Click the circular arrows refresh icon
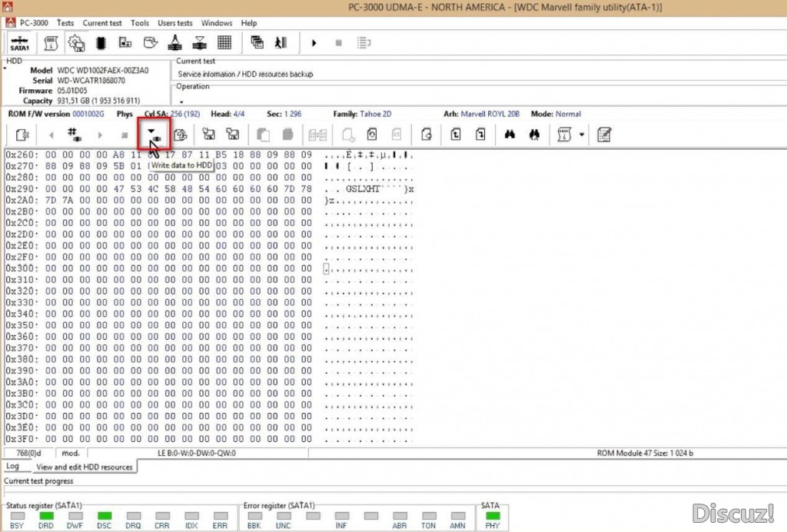 pos(180,135)
